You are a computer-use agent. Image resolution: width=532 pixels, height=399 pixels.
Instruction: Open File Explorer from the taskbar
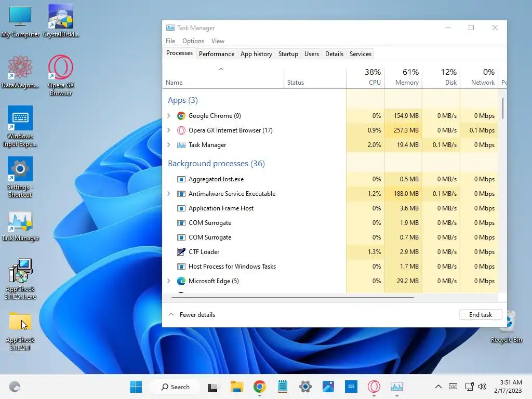[x=236, y=387]
